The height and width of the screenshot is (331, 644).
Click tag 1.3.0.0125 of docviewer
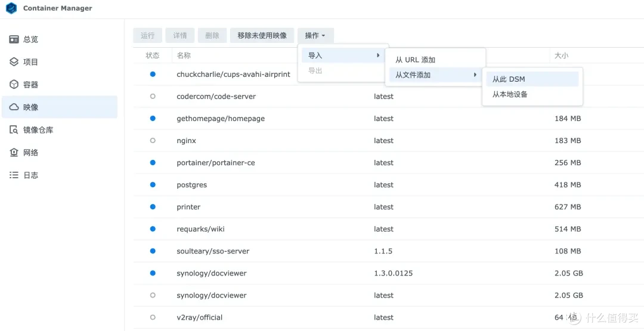394,273
